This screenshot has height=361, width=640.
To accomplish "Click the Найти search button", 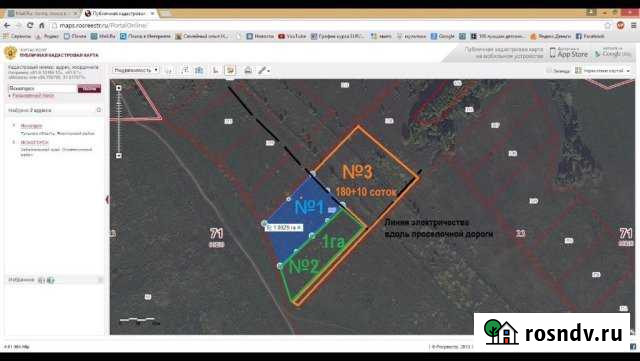I will tap(89, 89).
